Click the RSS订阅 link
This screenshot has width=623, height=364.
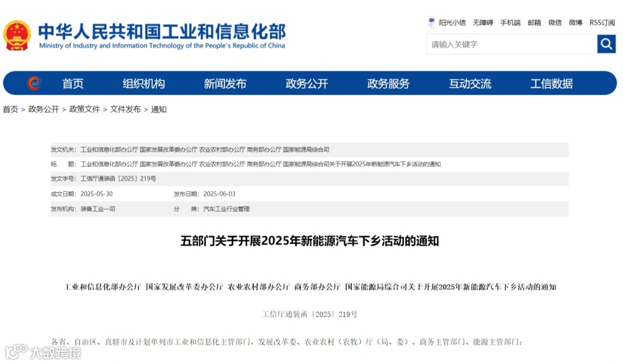point(602,22)
